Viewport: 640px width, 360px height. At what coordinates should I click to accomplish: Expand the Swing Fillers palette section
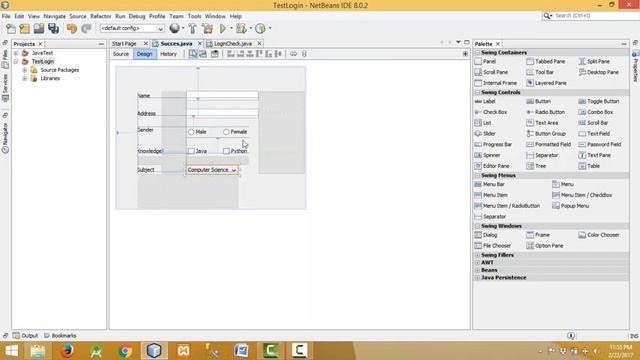[x=478, y=255]
